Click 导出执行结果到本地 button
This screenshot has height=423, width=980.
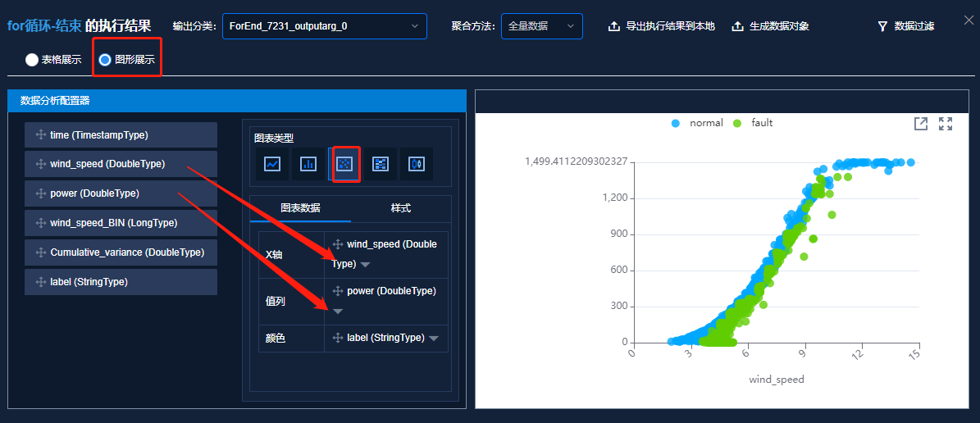coord(662,26)
